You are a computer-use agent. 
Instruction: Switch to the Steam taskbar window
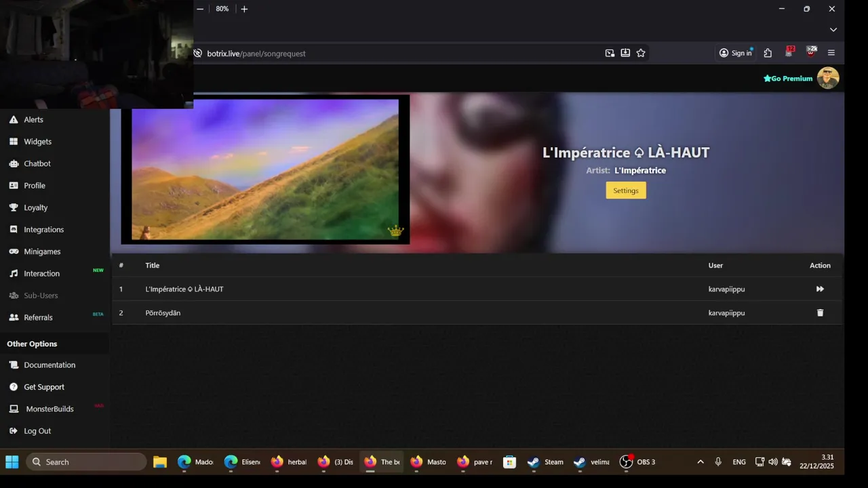point(546,462)
